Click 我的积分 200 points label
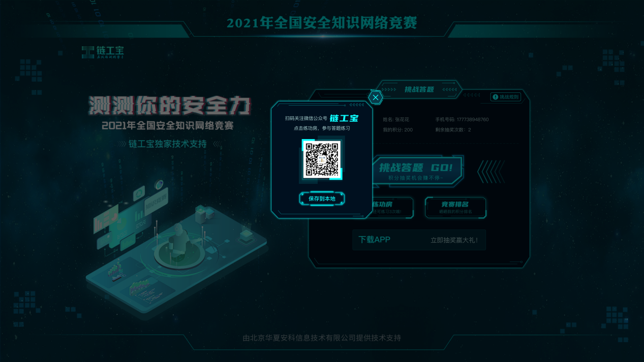The width and height of the screenshot is (644, 362). point(397,130)
